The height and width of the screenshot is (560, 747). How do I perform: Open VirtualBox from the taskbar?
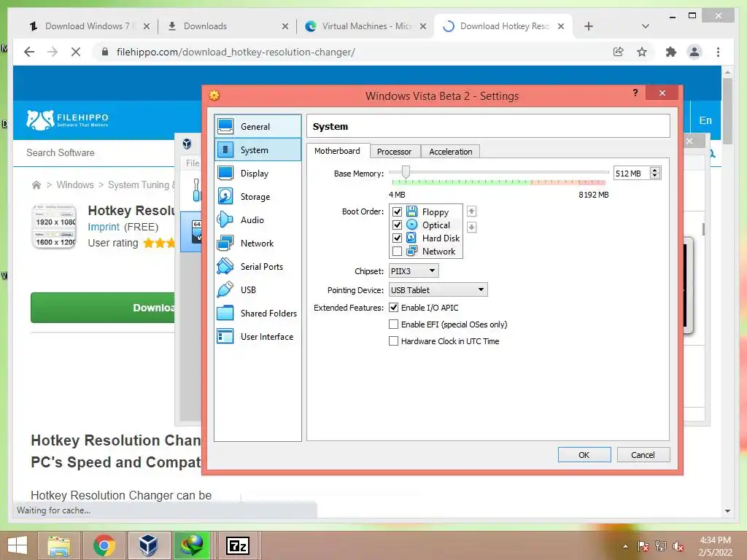click(149, 545)
